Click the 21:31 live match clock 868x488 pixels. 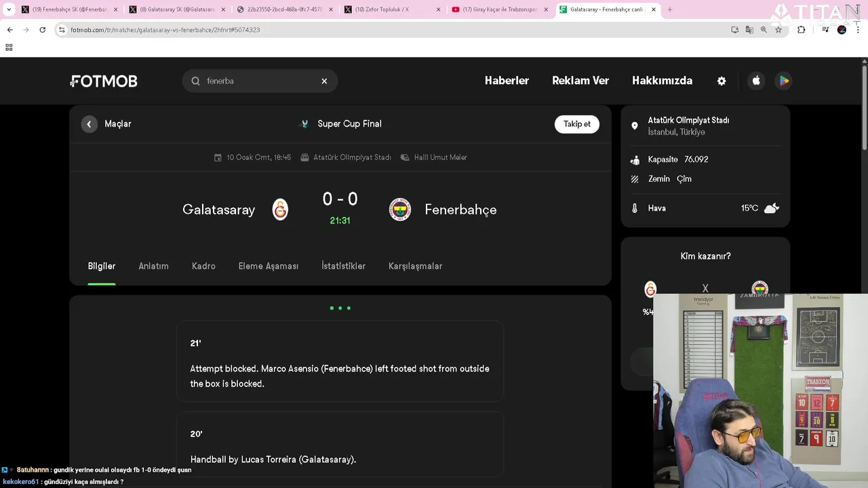pyautogui.click(x=340, y=221)
